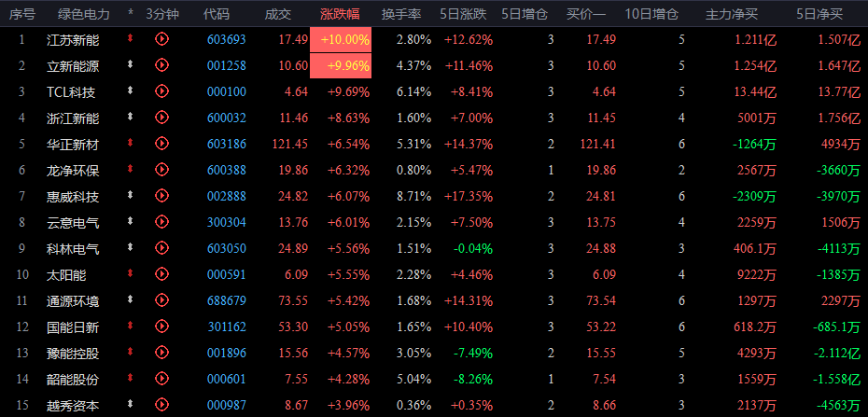Select the 通源环境 stock name
The image size is (868, 417).
(73, 301)
